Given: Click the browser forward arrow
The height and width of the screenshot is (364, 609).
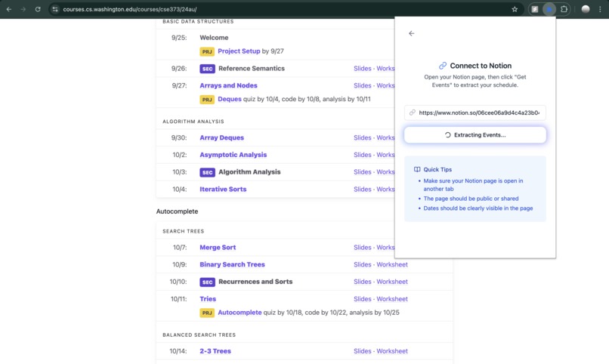Looking at the screenshot, I should [23, 9].
